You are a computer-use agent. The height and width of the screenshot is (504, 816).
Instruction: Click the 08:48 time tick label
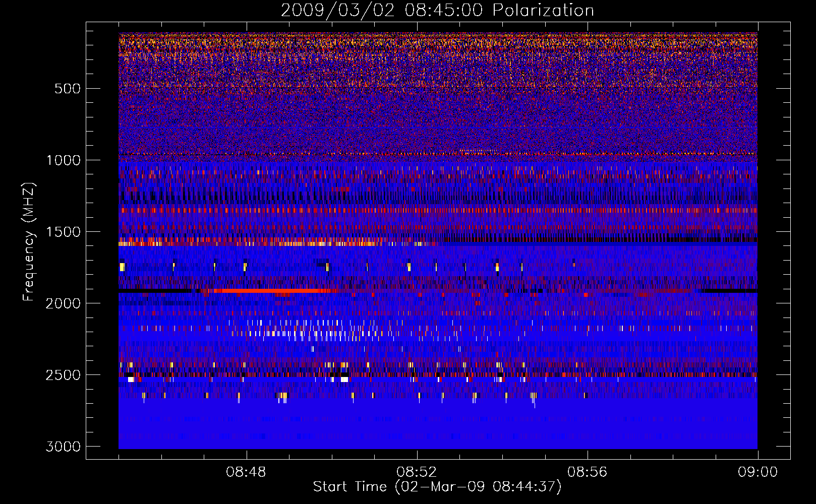pos(246,472)
